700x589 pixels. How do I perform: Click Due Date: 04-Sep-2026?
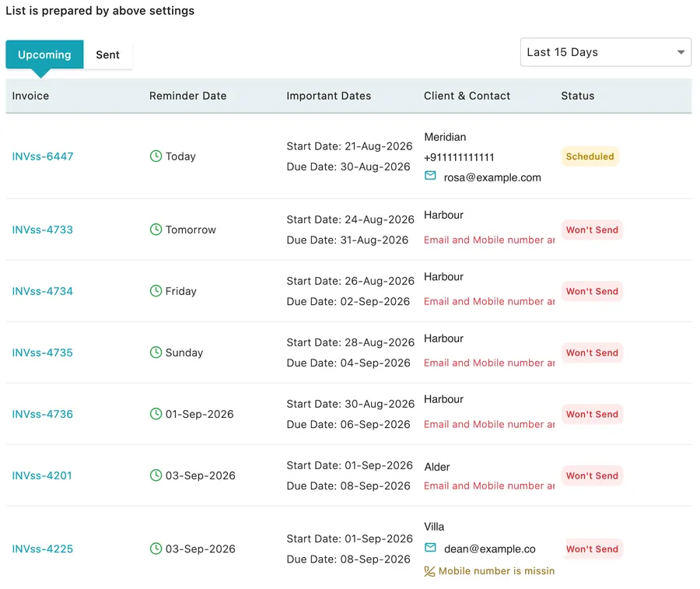(348, 363)
